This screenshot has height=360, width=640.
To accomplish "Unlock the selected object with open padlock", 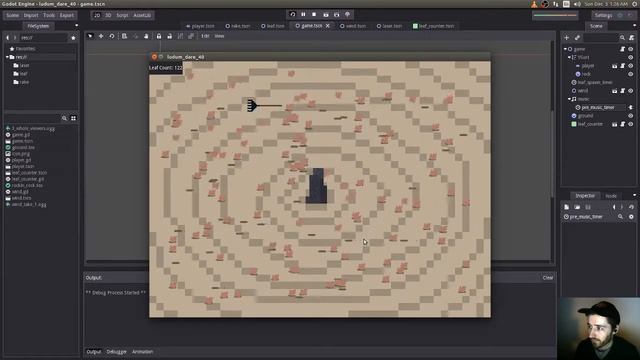I will [169, 36].
